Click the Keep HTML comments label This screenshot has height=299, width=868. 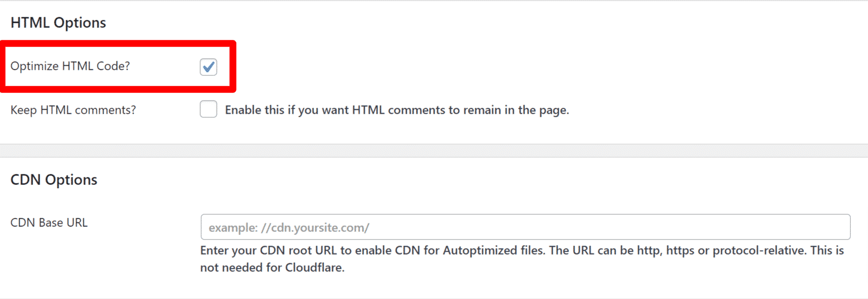[73, 110]
